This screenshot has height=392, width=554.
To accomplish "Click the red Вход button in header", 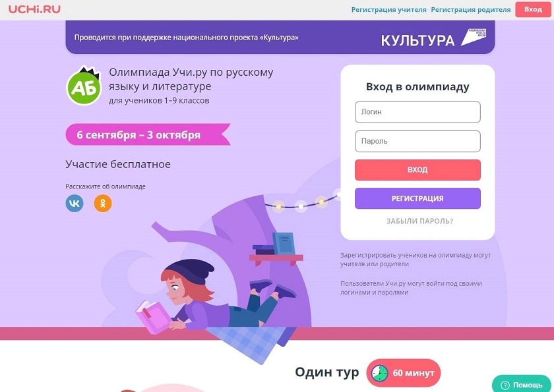I will [x=533, y=9].
